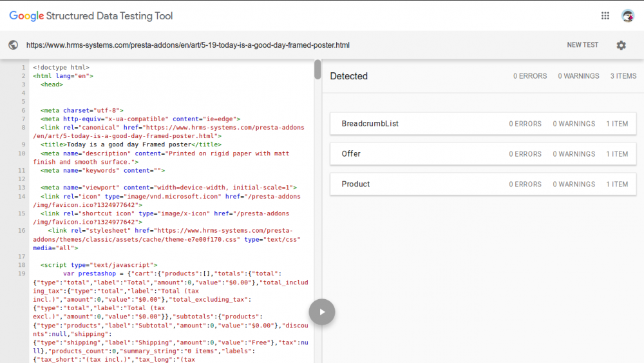This screenshot has width=644, height=363.
Task: Click the 'Detected' heading
Action: point(348,76)
